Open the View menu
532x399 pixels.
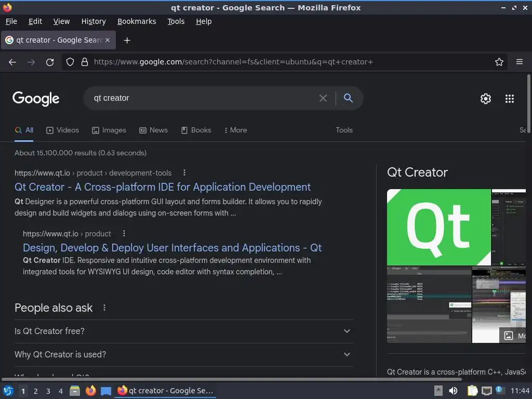click(x=61, y=21)
